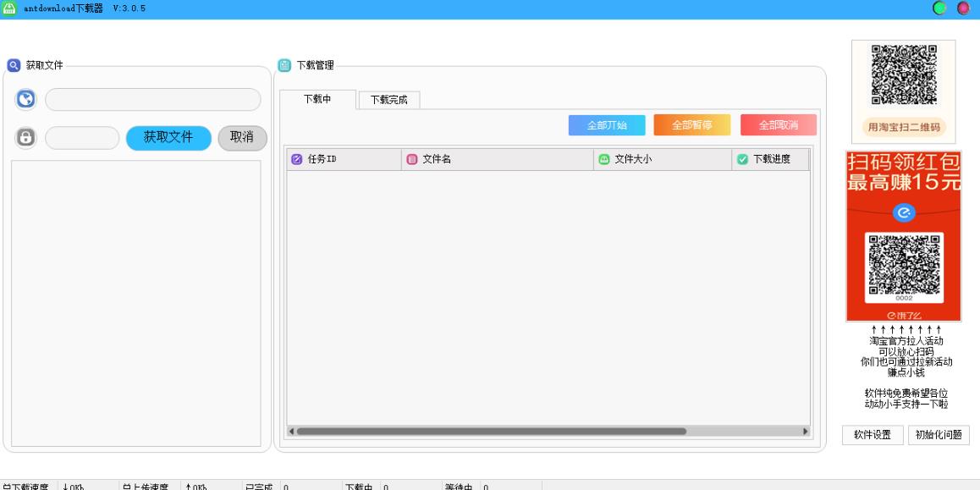Cancel all downloads with the 全部取消 button

pyautogui.click(x=779, y=125)
